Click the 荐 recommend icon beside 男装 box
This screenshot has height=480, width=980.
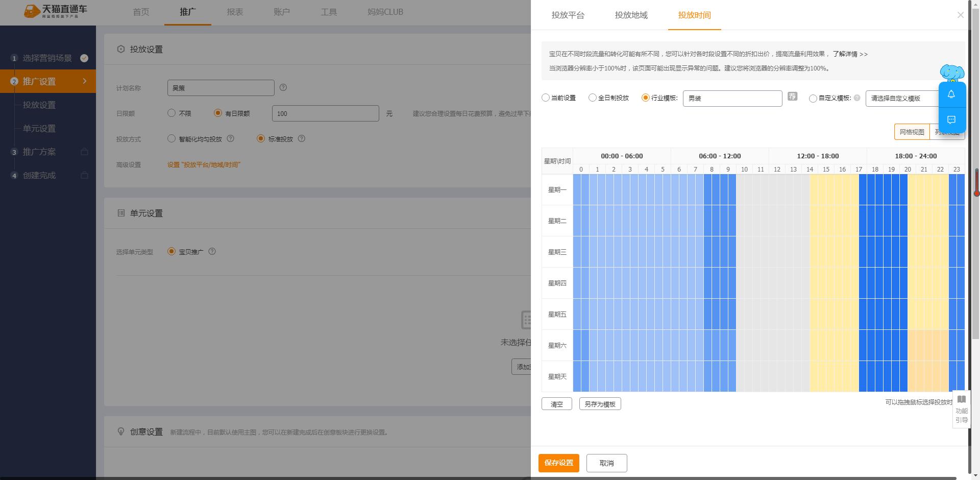click(792, 96)
